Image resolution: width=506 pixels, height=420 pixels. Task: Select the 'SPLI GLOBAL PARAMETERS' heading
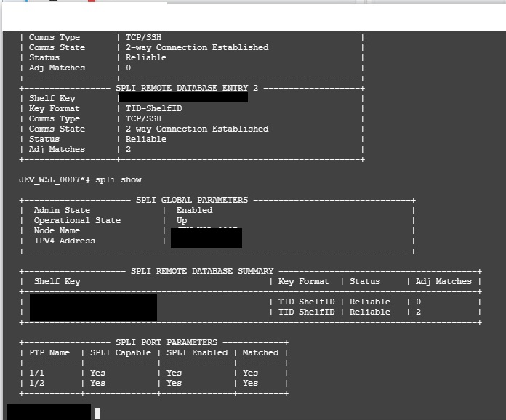click(192, 200)
